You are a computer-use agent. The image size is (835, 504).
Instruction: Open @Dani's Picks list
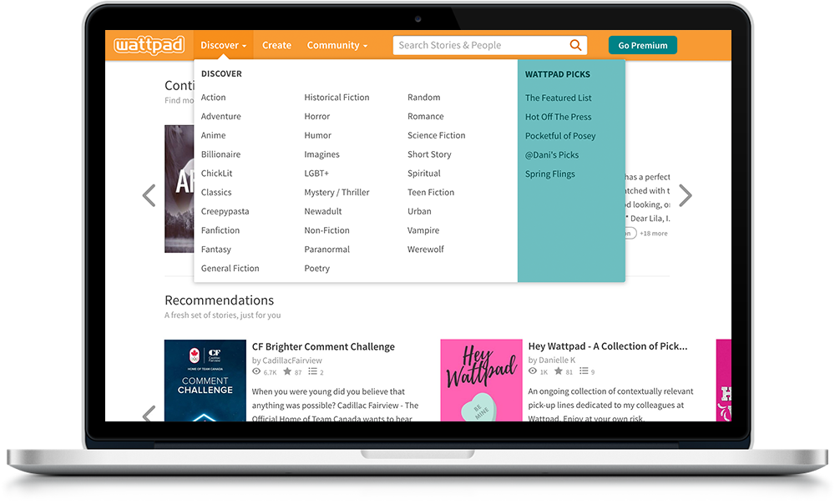pyautogui.click(x=552, y=155)
